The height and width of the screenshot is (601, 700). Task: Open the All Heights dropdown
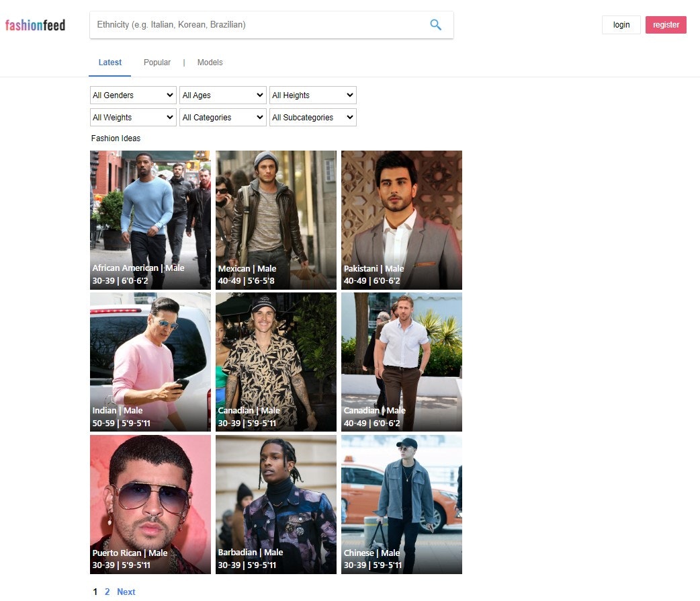click(312, 95)
